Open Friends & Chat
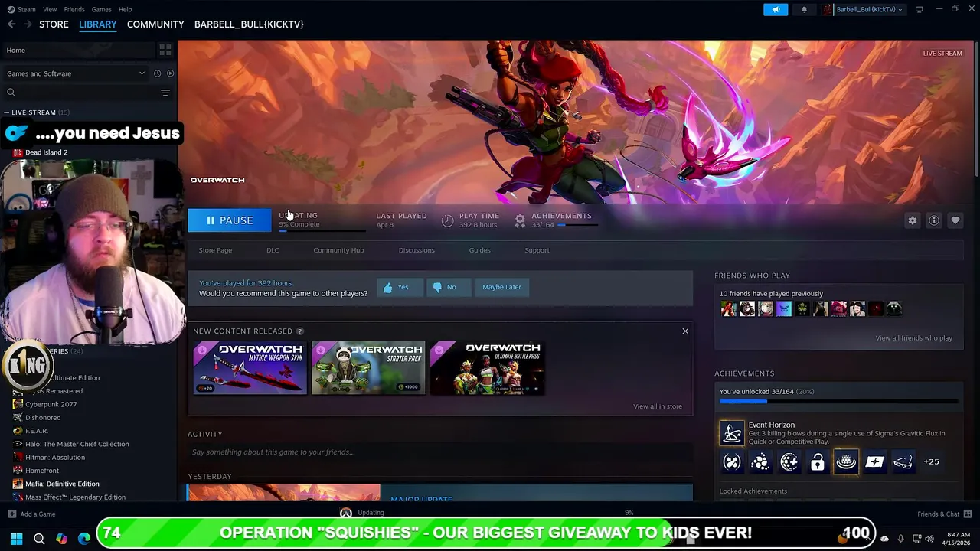 click(x=944, y=514)
